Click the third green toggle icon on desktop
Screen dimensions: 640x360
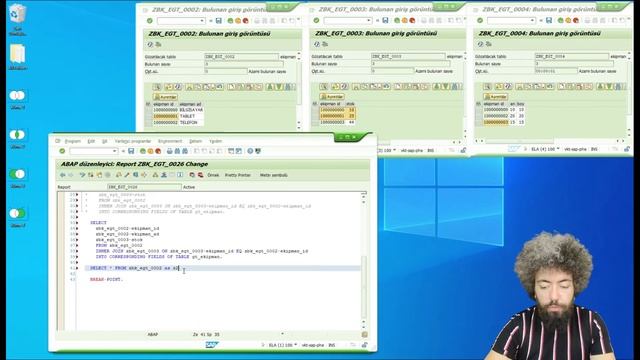[x=17, y=174]
